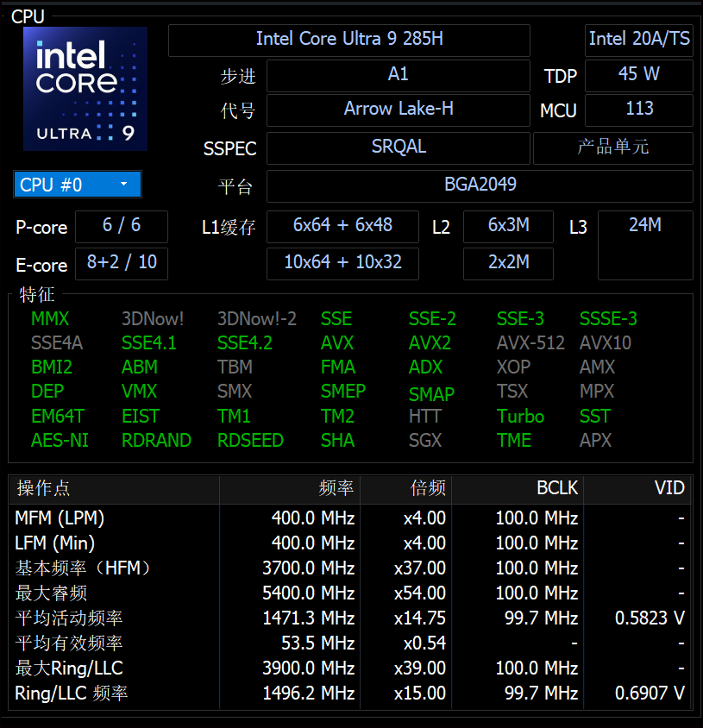
Task: Click the green Turbo feature flag
Action: (x=520, y=417)
